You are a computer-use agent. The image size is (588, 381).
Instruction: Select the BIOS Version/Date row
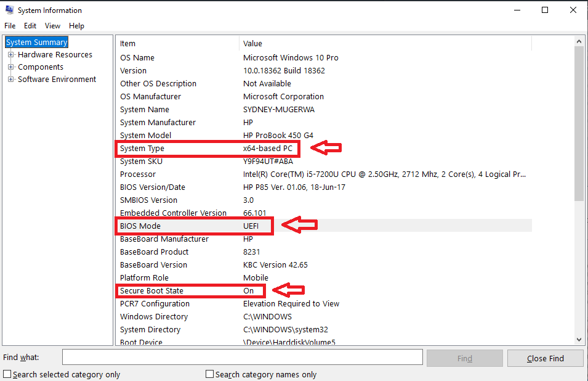coord(324,187)
